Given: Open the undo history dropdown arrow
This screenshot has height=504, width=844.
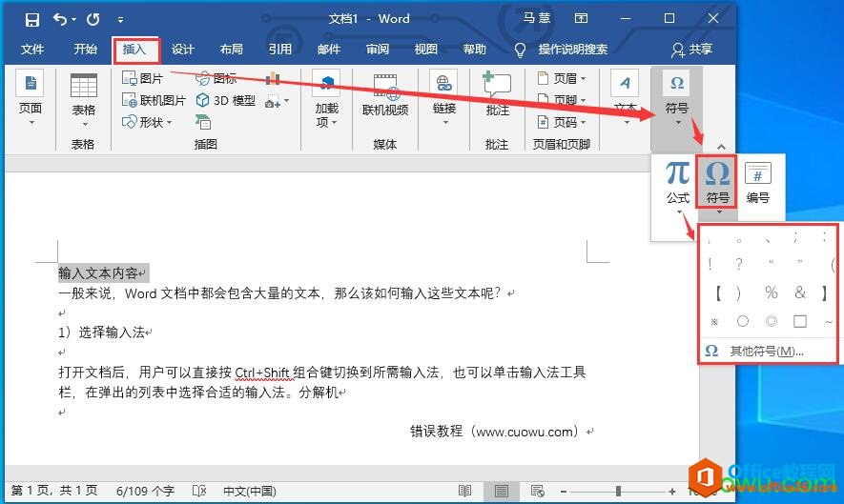Looking at the screenshot, I should 73,19.
